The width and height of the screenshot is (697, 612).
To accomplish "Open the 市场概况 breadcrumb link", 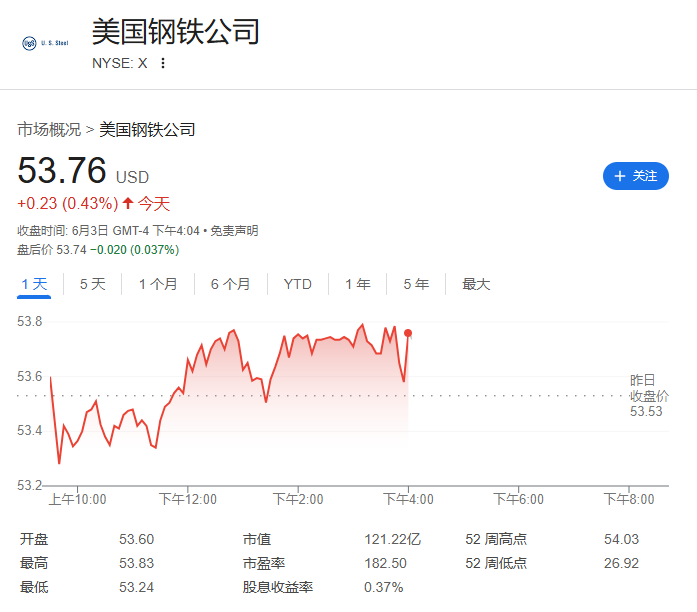I will click(49, 130).
